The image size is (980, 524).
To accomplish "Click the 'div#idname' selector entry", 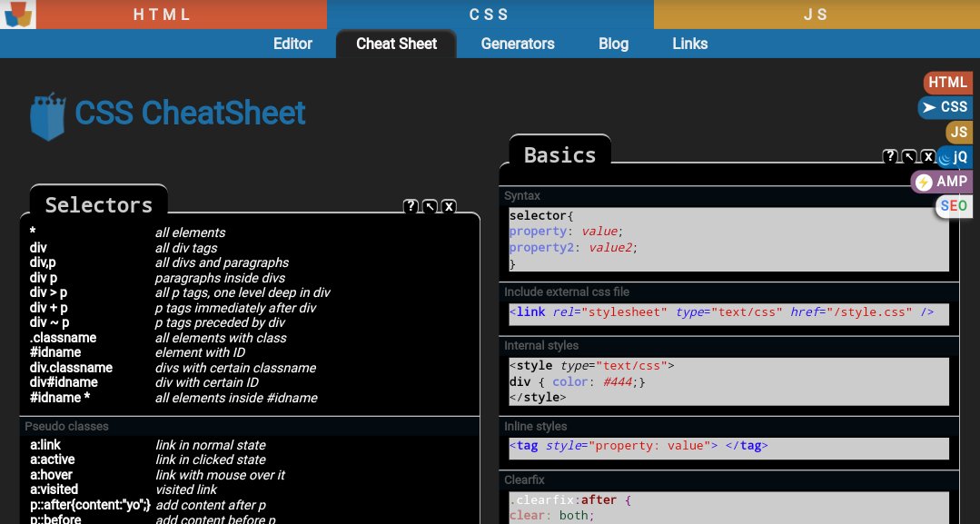I will click(64, 382).
